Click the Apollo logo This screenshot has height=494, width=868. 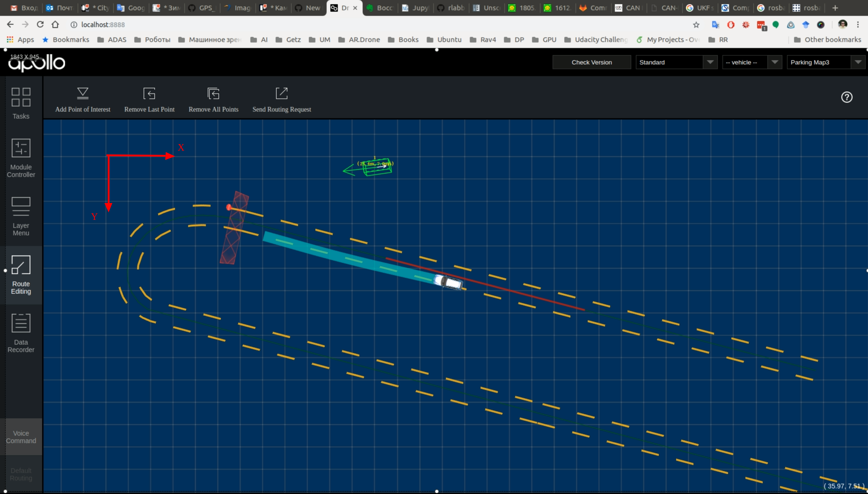(37, 62)
